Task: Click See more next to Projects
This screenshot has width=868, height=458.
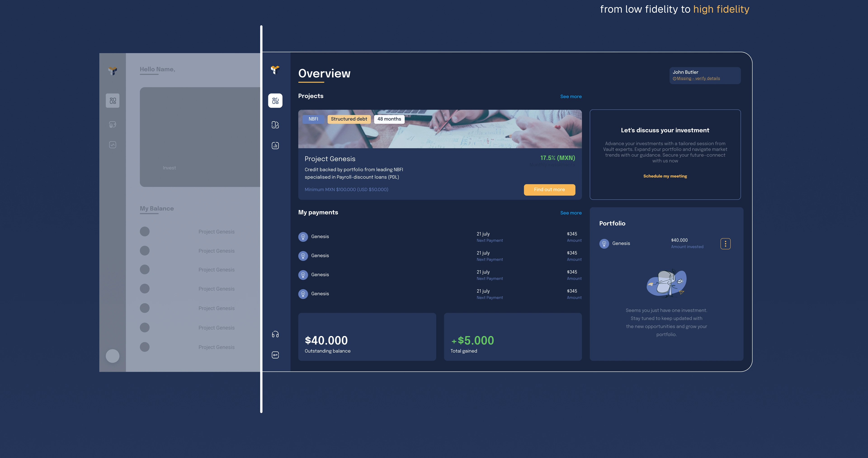Action: point(571,96)
